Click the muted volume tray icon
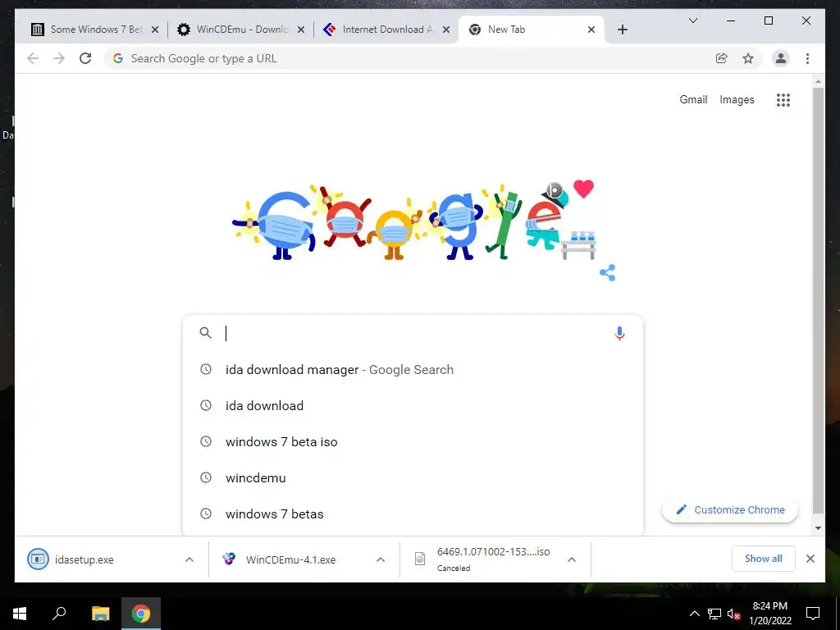 click(733, 614)
